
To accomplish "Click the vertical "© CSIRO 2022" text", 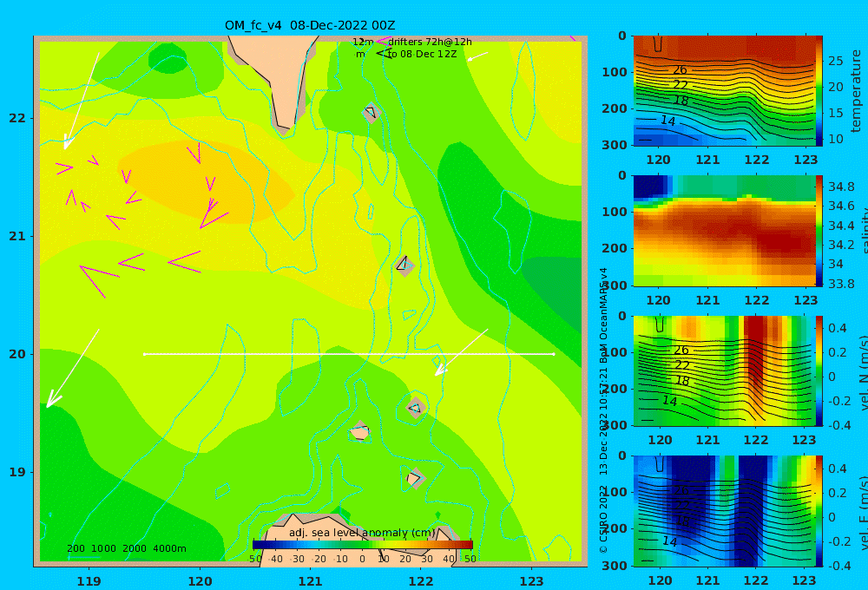I will (x=603, y=519).
